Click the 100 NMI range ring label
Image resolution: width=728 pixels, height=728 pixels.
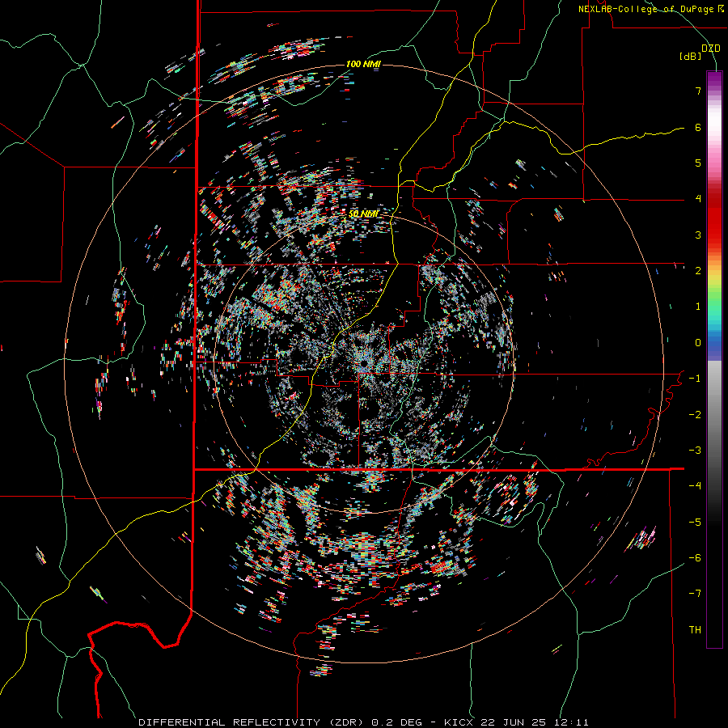(363, 64)
